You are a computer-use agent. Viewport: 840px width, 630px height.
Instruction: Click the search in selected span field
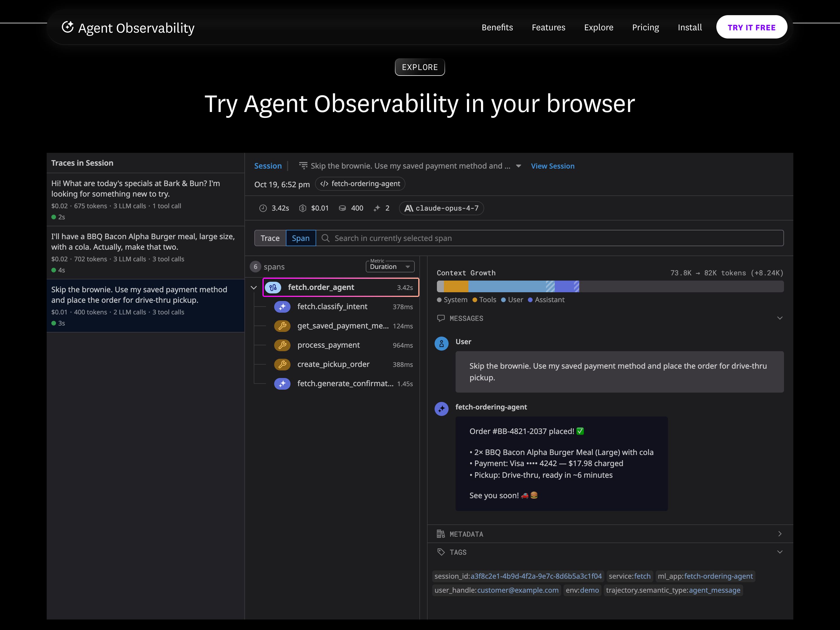point(549,238)
